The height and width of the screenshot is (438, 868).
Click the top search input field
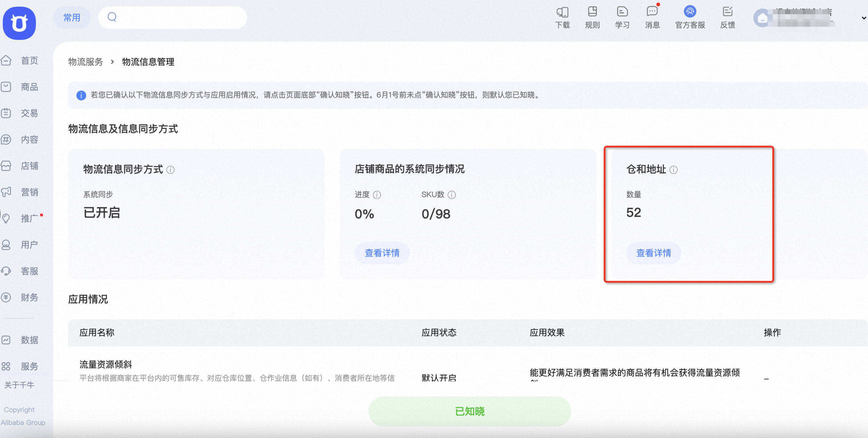point(172,17)
